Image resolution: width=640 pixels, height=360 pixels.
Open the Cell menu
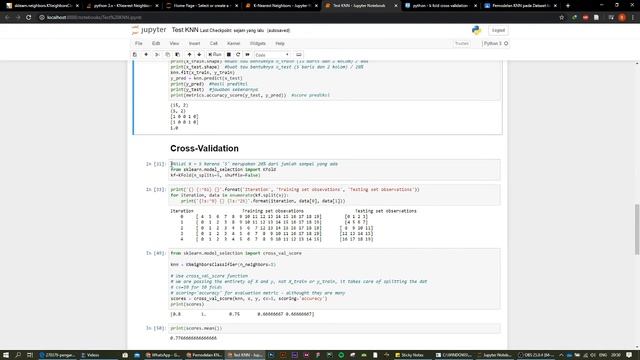(213, 43)
